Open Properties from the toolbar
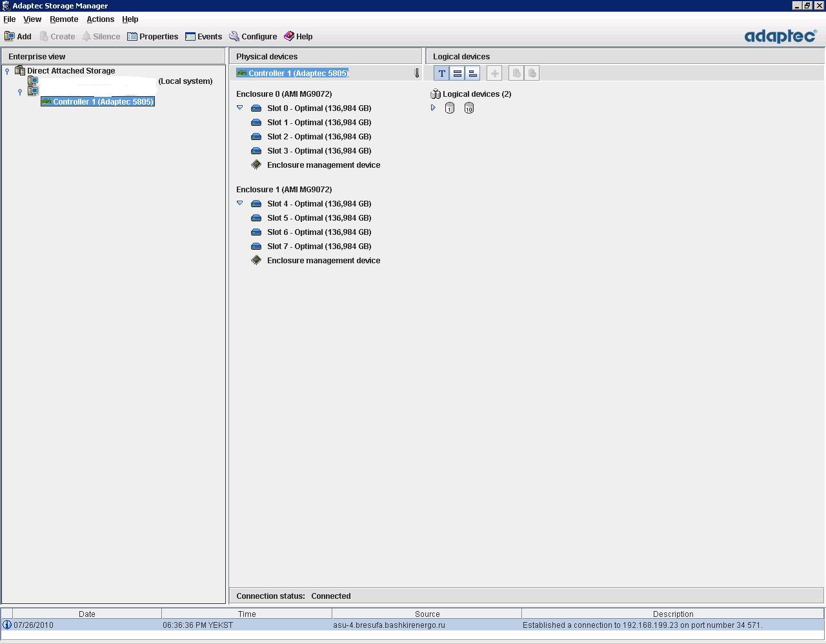Image resolution: width=826 pixels, height=644 pixels. [x=152, y=37]
